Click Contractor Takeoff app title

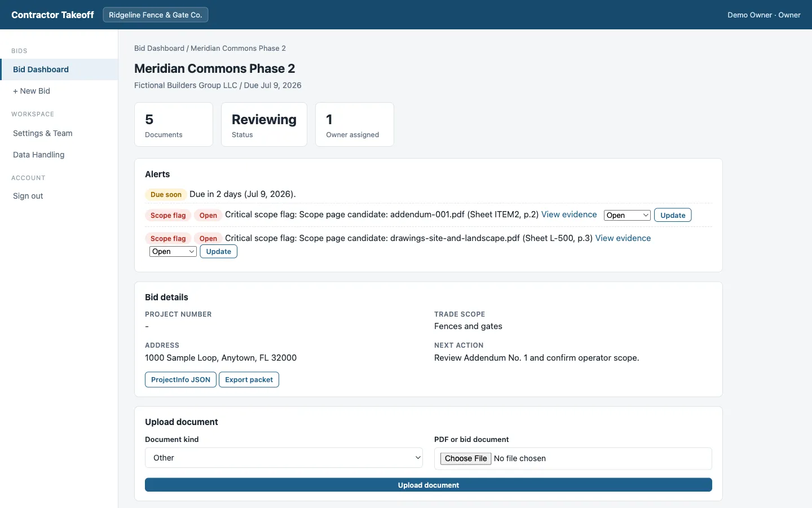(52, 15)
